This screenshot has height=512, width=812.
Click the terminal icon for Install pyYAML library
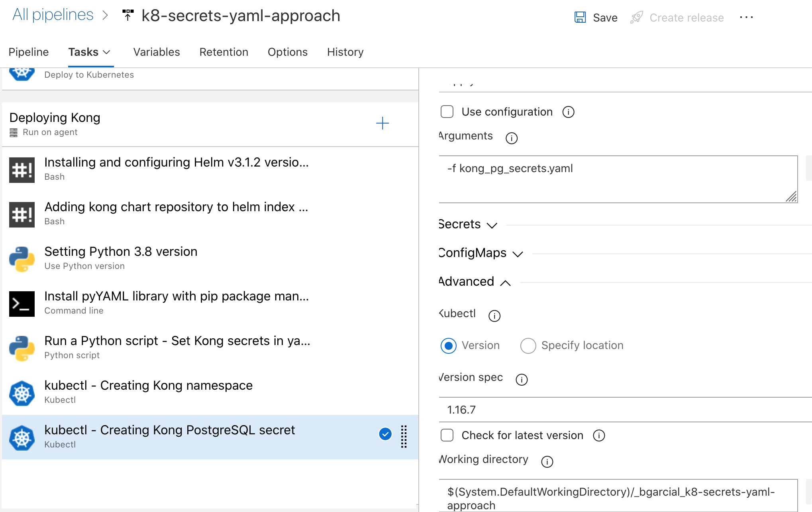22,301
